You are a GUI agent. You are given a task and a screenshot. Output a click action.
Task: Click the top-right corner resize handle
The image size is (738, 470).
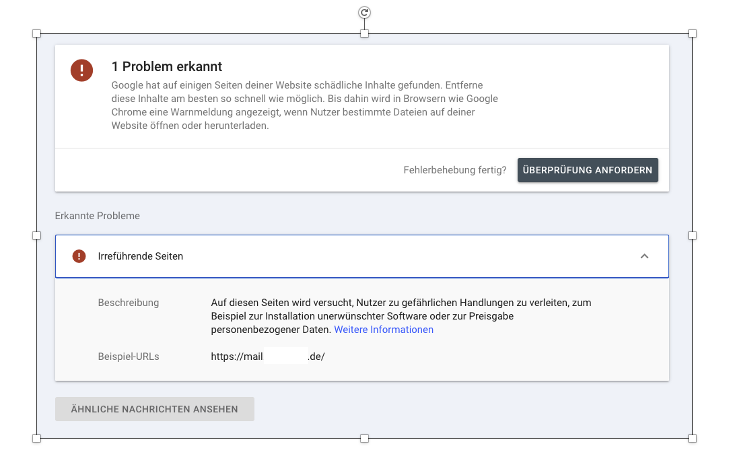692,34
